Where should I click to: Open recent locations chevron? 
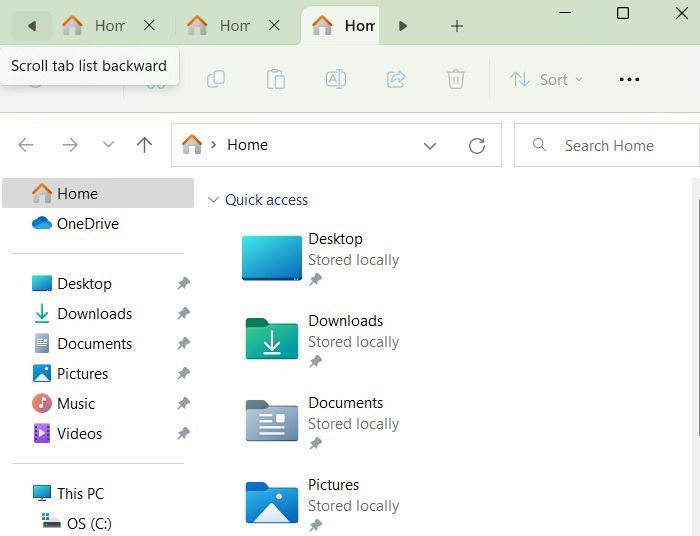point(108,144)
